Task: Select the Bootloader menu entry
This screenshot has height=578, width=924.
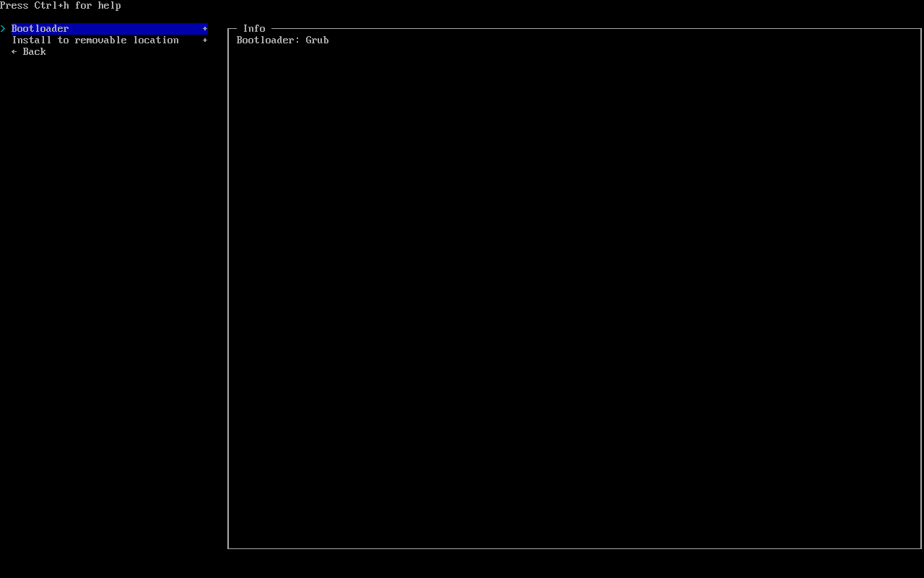Action: tap(40, 29)
